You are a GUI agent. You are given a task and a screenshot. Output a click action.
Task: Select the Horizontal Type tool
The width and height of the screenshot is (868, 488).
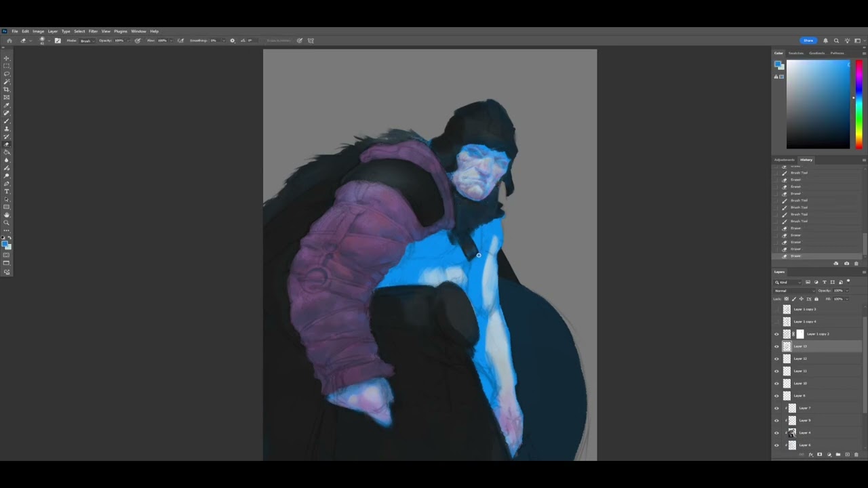point(7,191)
